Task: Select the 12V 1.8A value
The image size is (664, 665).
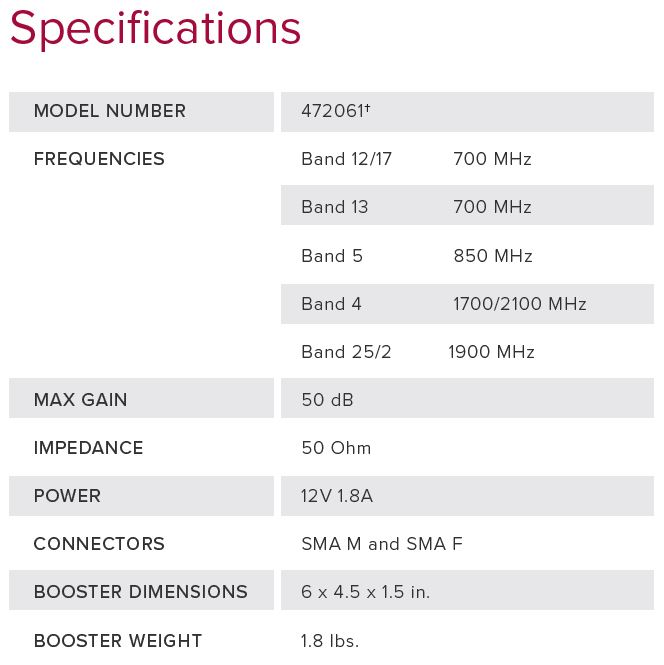Action: pos(337,496)
